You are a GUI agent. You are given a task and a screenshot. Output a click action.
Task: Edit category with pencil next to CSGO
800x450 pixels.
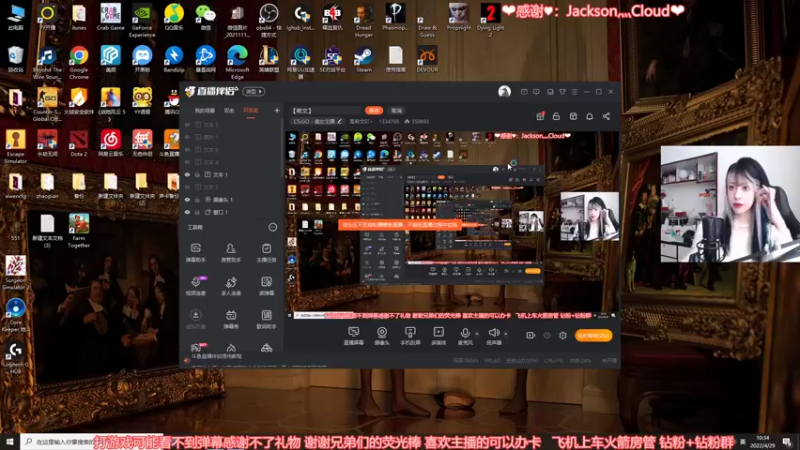pyautogui.click(x=339, y=121)
